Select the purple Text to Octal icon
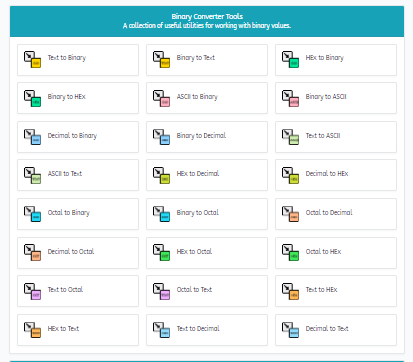 click(32, 291)
